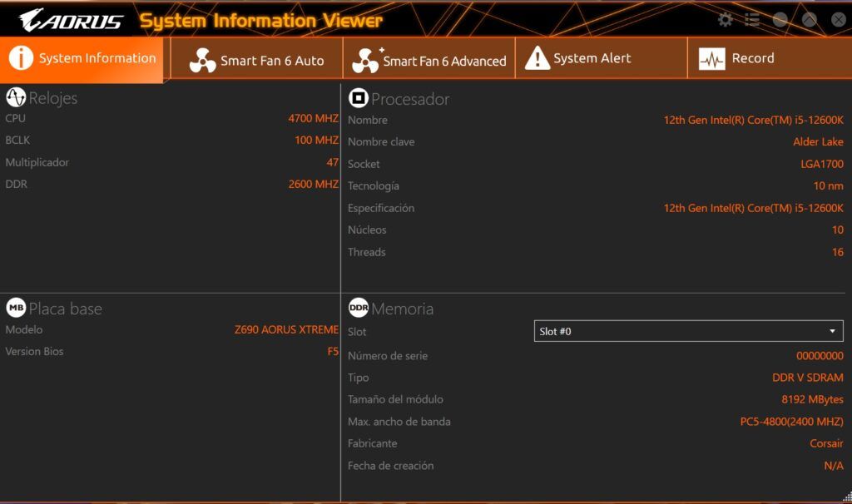Click the Especificación value i5-12600K
This screenshot has height=504, width=852.
point(753,208)
